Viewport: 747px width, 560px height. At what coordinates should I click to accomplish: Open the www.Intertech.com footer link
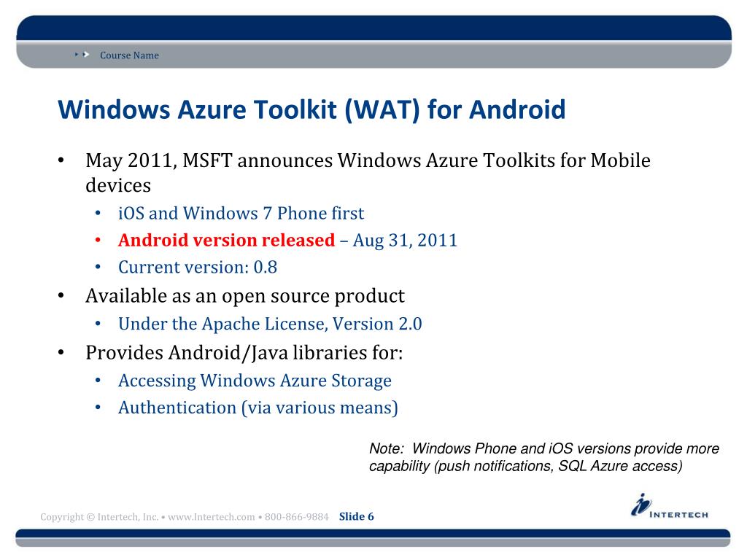[x=211, y=517]
